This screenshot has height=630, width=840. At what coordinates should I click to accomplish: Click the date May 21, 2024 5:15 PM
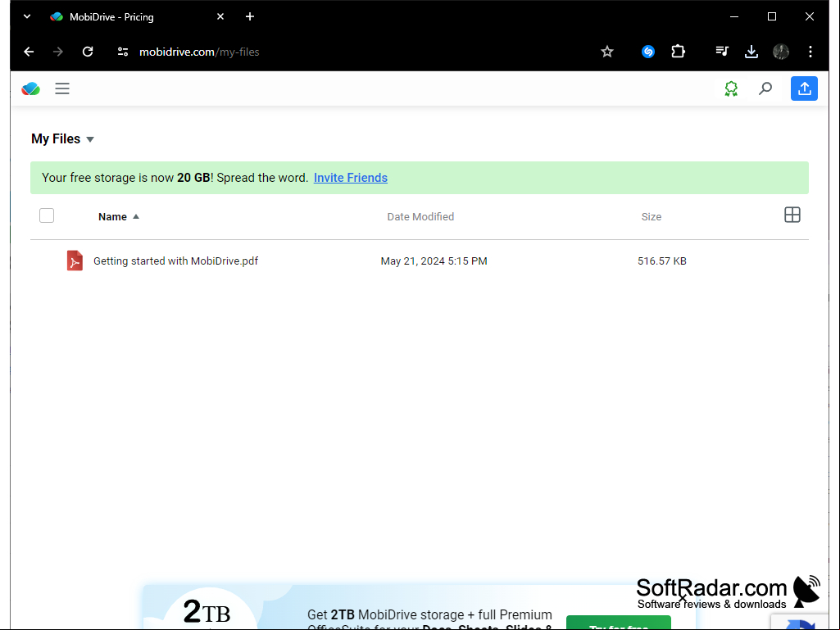[x=434, y=261]
